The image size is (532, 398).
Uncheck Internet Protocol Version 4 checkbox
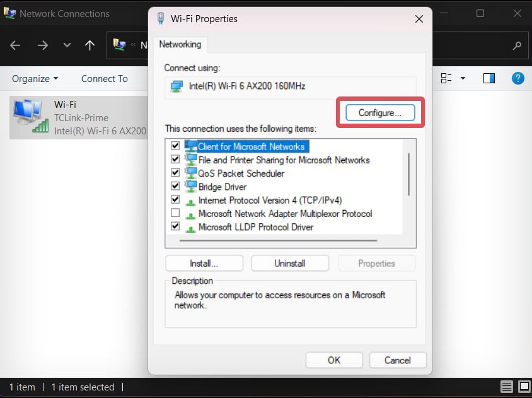click(x=175, y=199)
